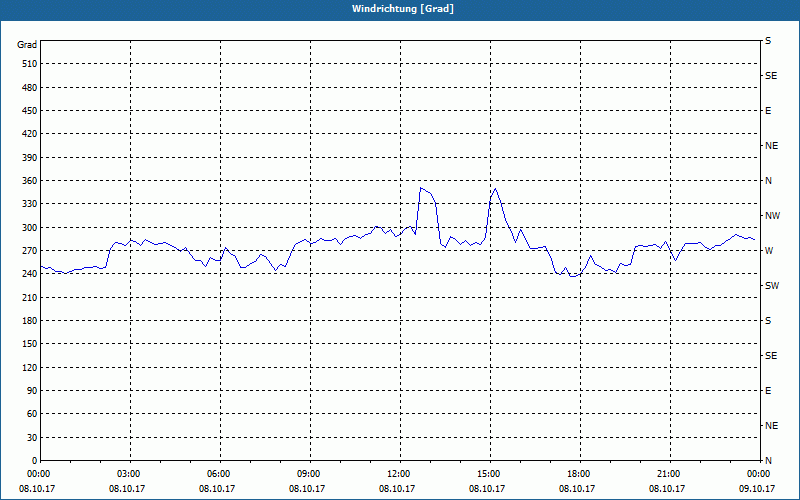
Task: Click the 18:00 time label
Action: tap(578, 474)
